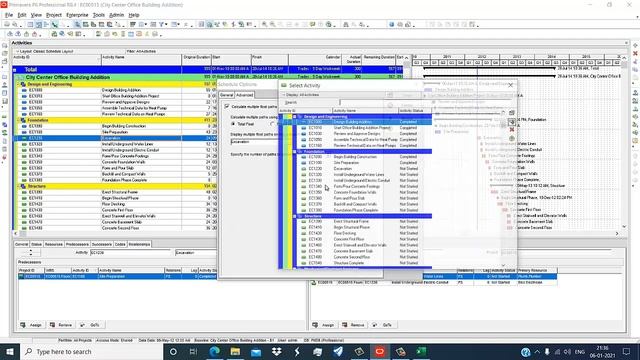Viewport: 640px width, 360px height.
Task: Open the Mail app from the taskbar
Action: [x=256, y=351]
